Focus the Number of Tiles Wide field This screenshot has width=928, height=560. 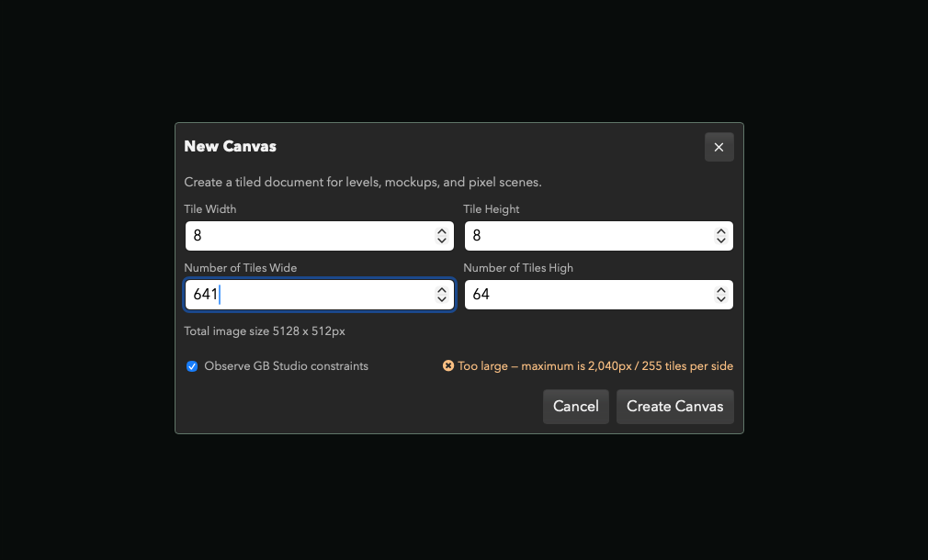coord(308,295)
